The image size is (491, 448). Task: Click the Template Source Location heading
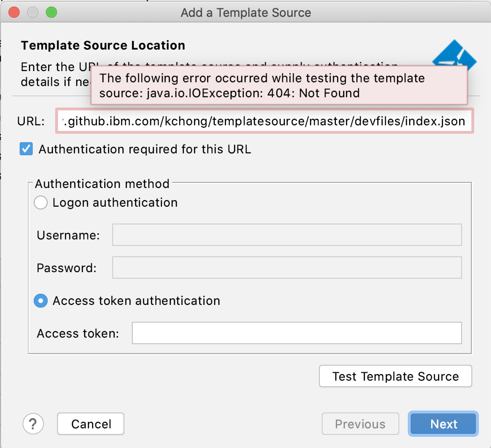click(102, 45)
